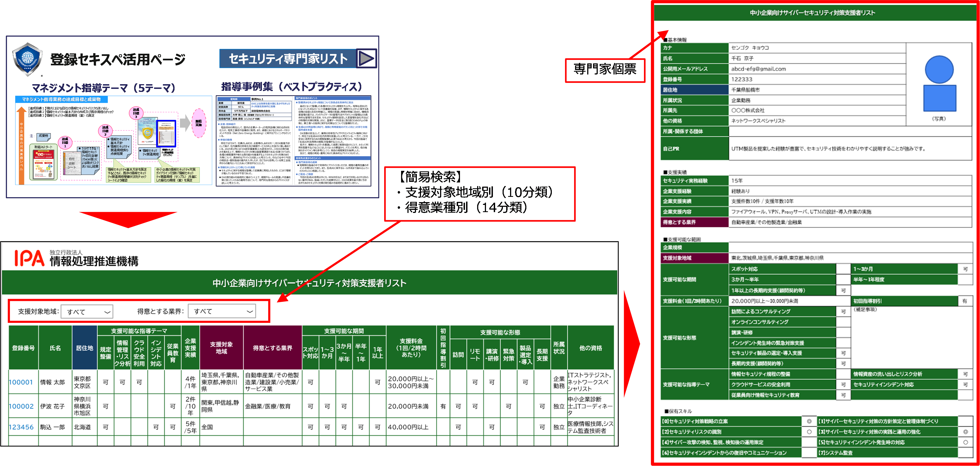The width and height of the screenshot is (980, 466).
Task: Click the 得意とする業界 column header
Action: (x=272, y=348)
